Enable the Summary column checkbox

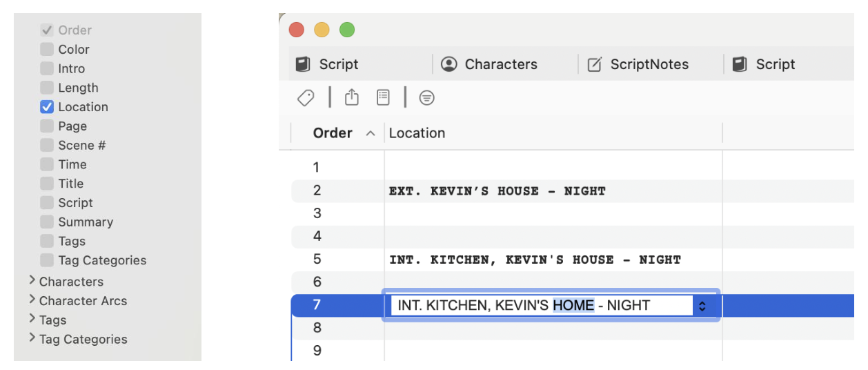click(47, 222)
